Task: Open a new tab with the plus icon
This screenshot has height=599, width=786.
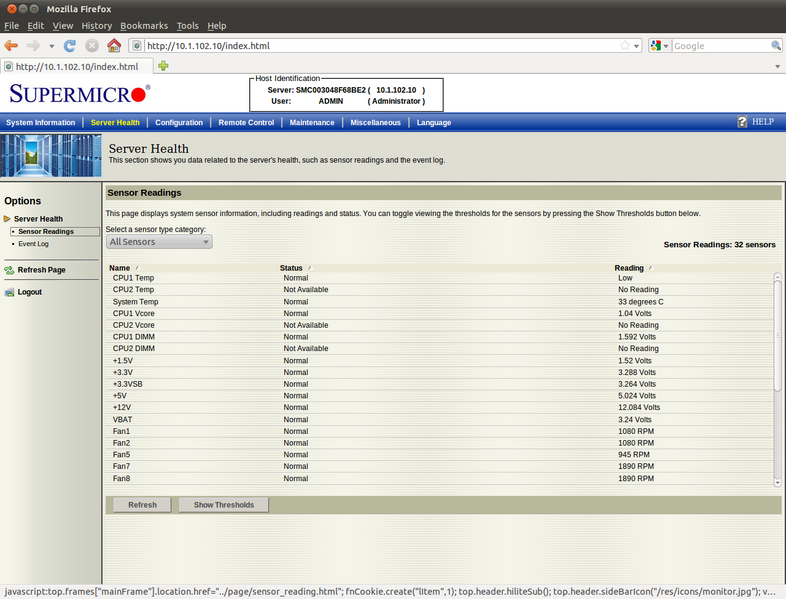Action: 163,66
